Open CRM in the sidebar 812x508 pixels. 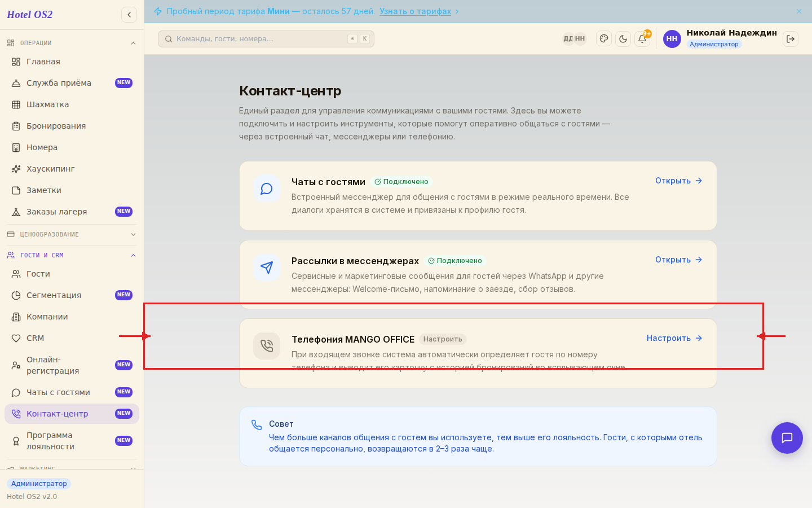coord(72,338)
